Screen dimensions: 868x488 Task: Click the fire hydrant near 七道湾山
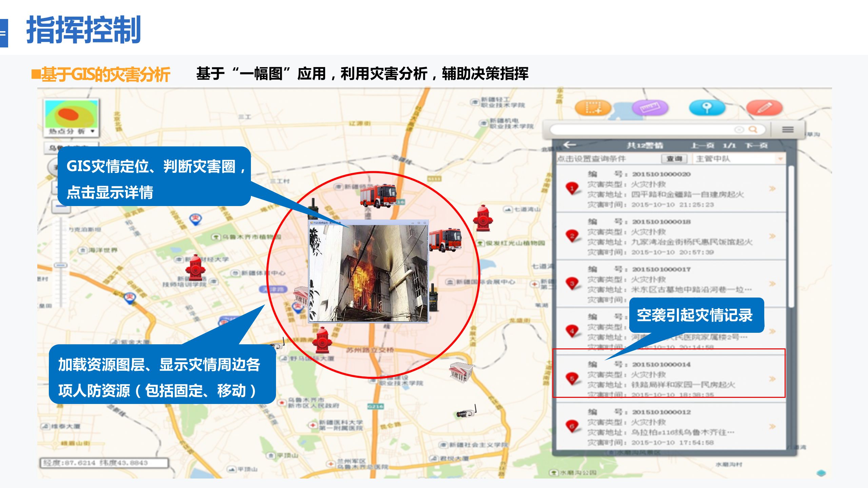[483, 218]
